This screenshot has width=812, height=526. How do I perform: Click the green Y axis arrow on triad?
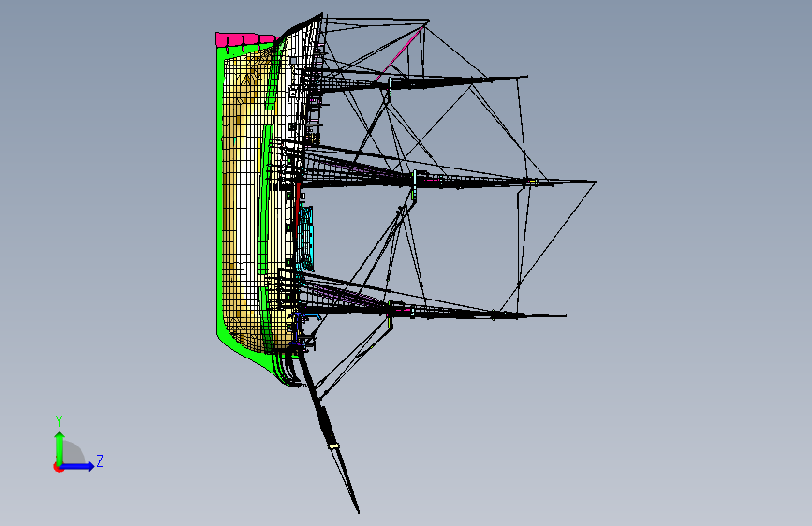click(59, 448)
